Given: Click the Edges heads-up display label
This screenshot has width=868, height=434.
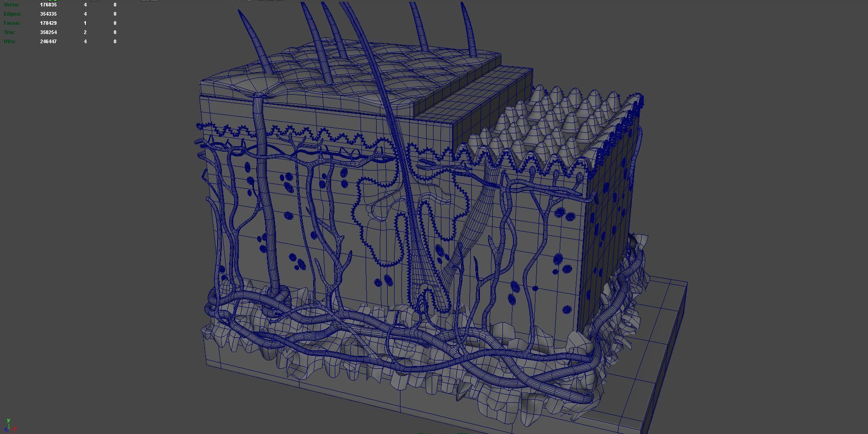Looking at the screenshot, I should tap(11, 14).
